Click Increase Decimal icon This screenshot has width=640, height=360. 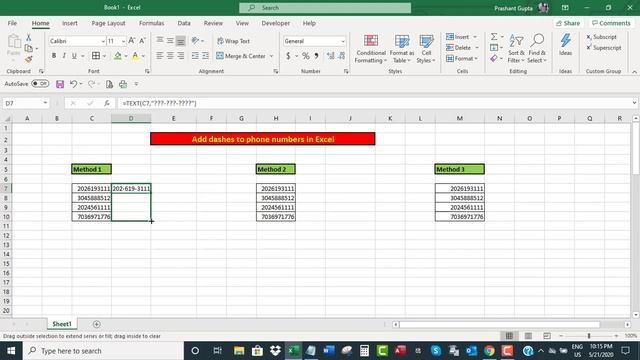[x=330, y=56]
